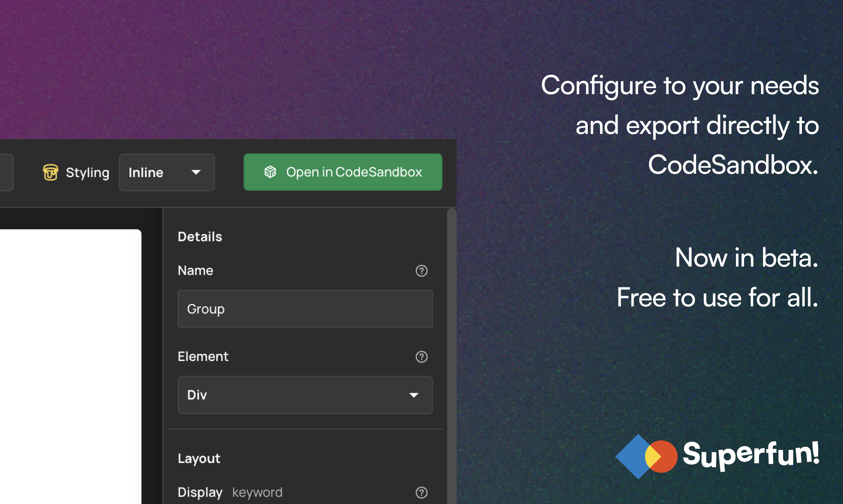Show help for the Element field
This screenshot has height=504, width=843.
(x=421, y=356)
